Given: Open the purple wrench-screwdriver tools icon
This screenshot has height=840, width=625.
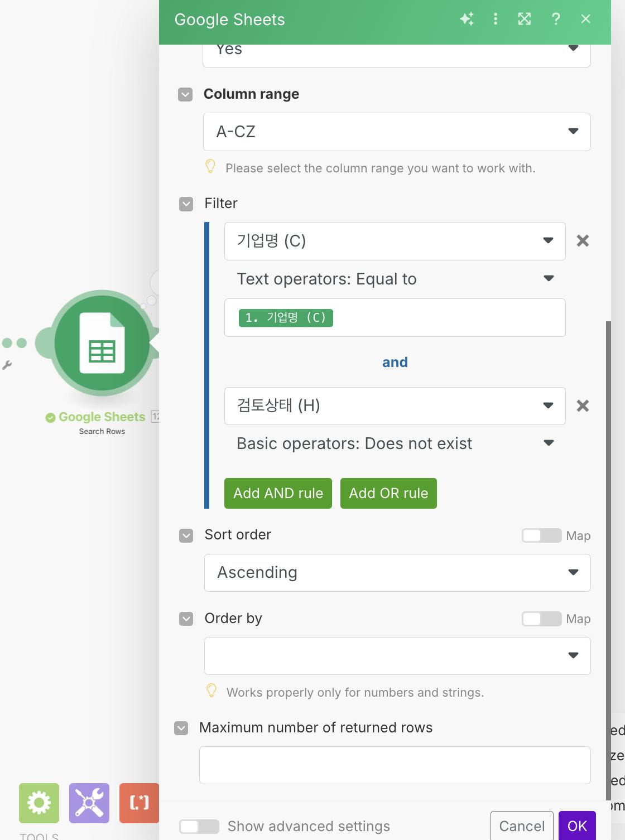Looking at the screenshot, I should [x=89, y=803].
